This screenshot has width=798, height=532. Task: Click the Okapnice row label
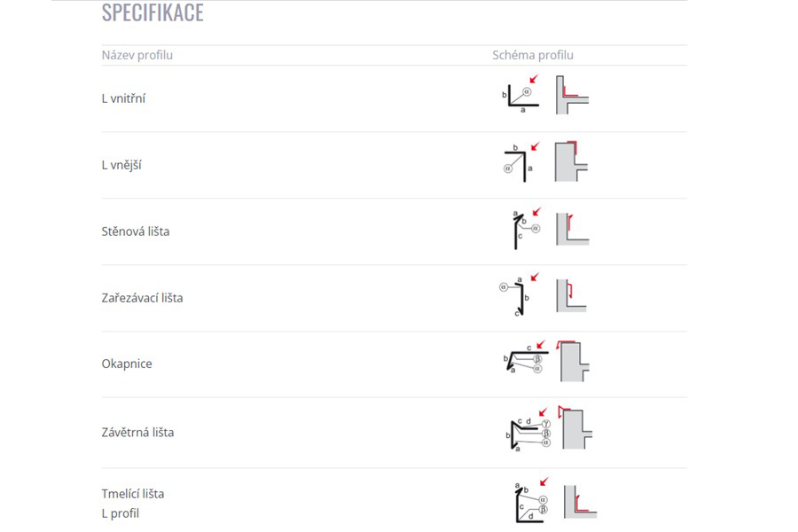point(127,364)
